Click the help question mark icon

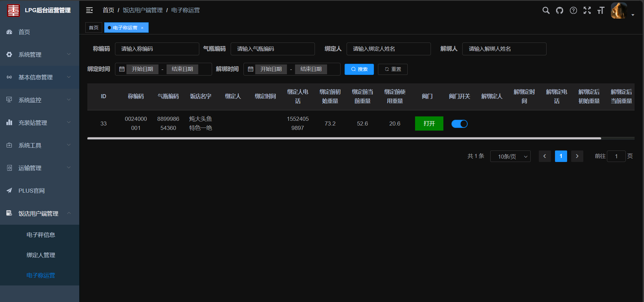coord(573,10)
